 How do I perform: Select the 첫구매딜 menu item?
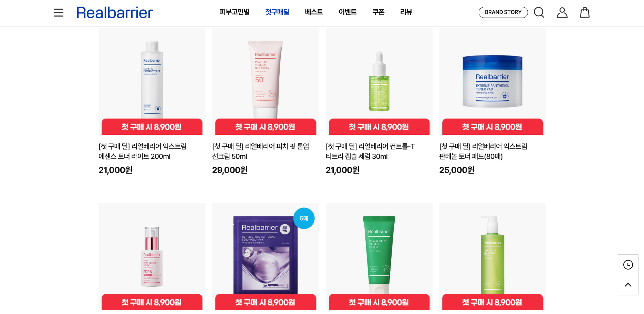coord(277,12)
